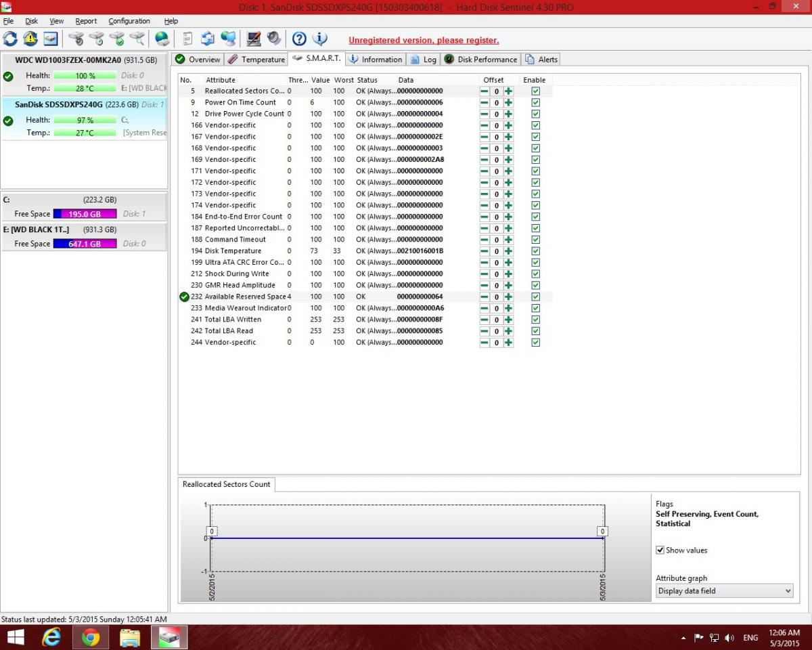Click the refresh icon with yellow warning sign
Screen dimensions: 812x650
coord(30,39)
